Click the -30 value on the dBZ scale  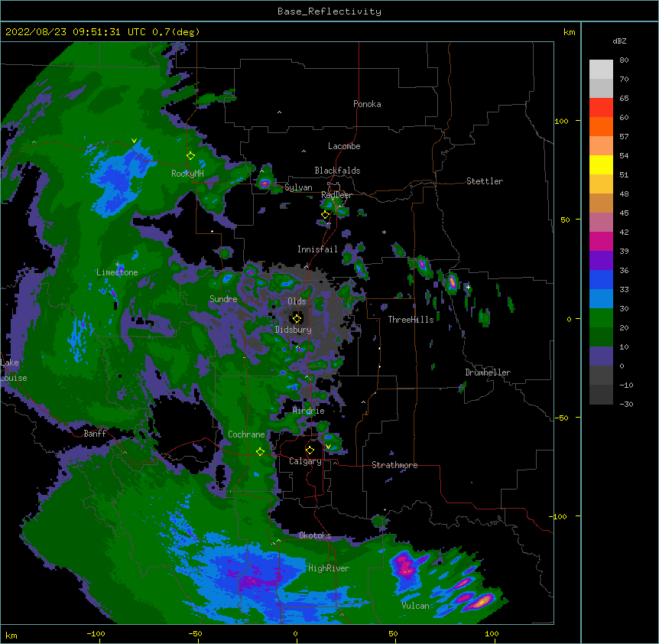626,405
